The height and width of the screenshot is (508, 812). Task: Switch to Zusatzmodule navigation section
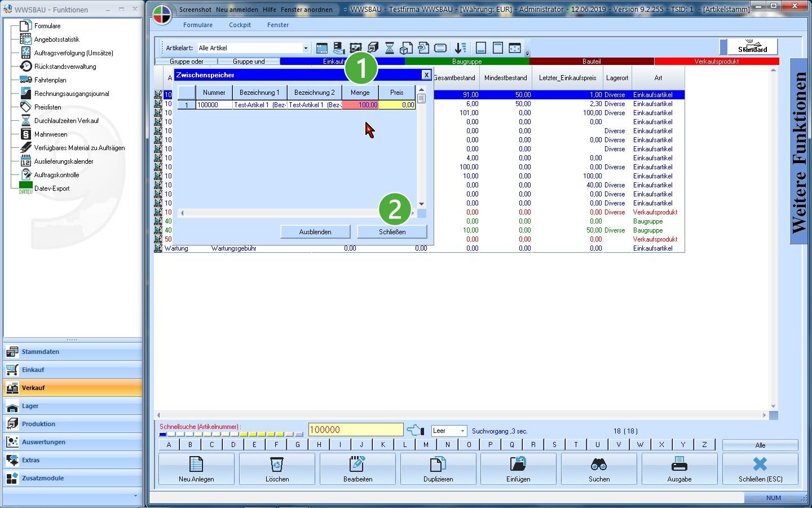(73, 478)
